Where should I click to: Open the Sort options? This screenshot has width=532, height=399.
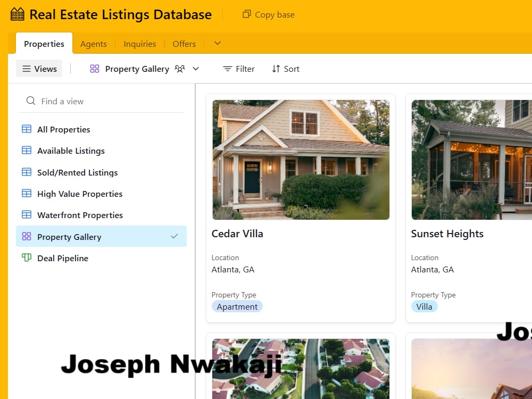pyautogui.click(x=286, y=69)
